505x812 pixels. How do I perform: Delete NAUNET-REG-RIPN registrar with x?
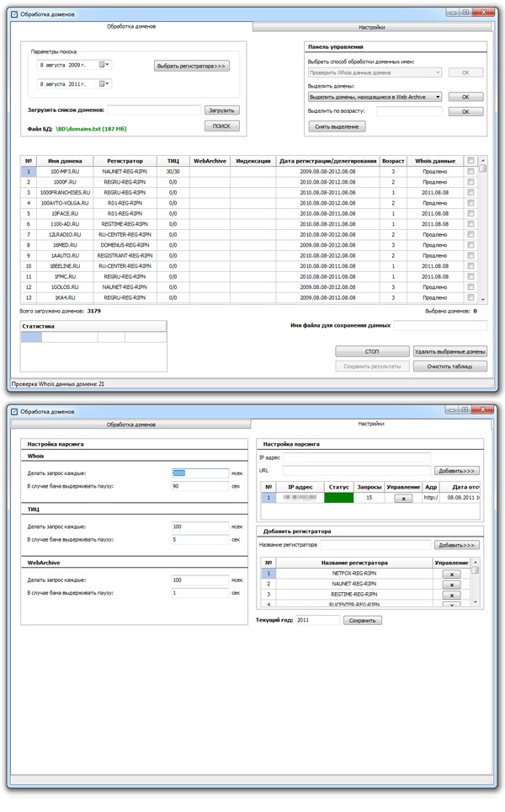click(452, 584)
